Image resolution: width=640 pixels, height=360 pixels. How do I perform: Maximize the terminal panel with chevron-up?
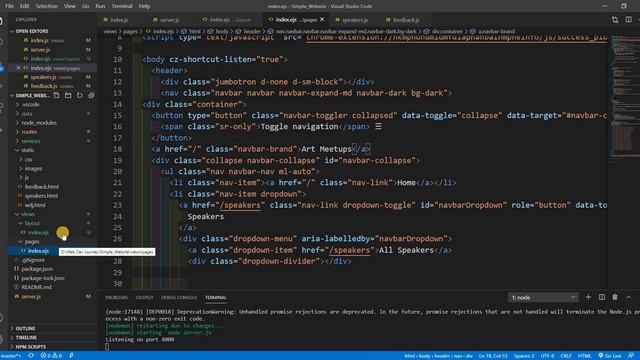[629, 297]
